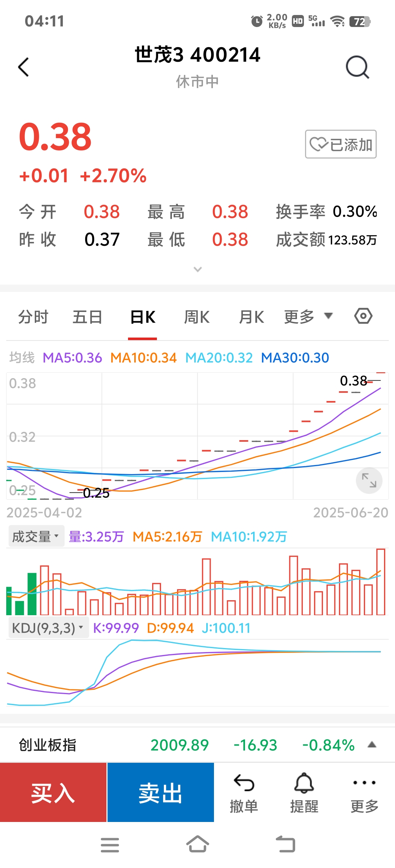This screenshot has width=395, height=868.
Task: Tap the +2.70% change percentage
Action: coord(113,176)
